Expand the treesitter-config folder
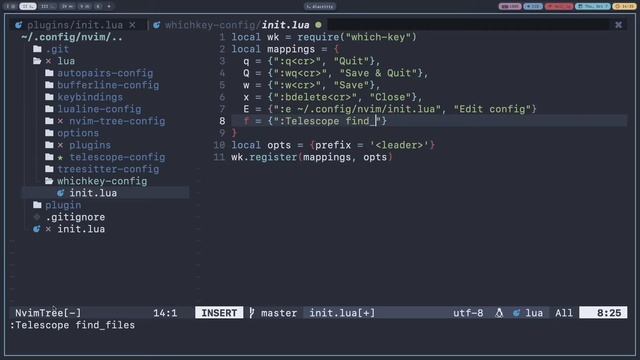 pyautogui.click(x=108, y=169)
